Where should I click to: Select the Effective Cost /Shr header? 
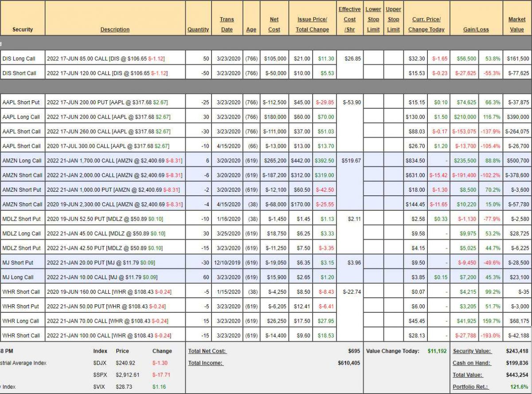click(x=349, y=20)
